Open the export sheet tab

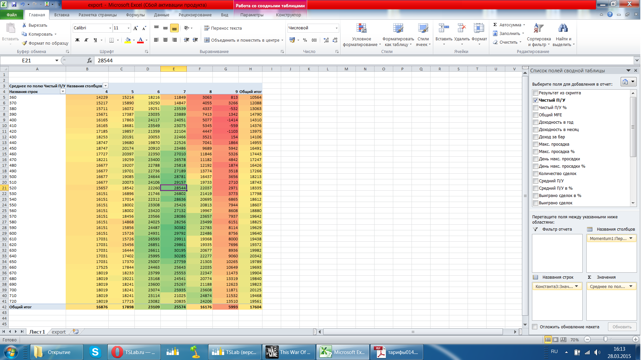click(59, 332)
